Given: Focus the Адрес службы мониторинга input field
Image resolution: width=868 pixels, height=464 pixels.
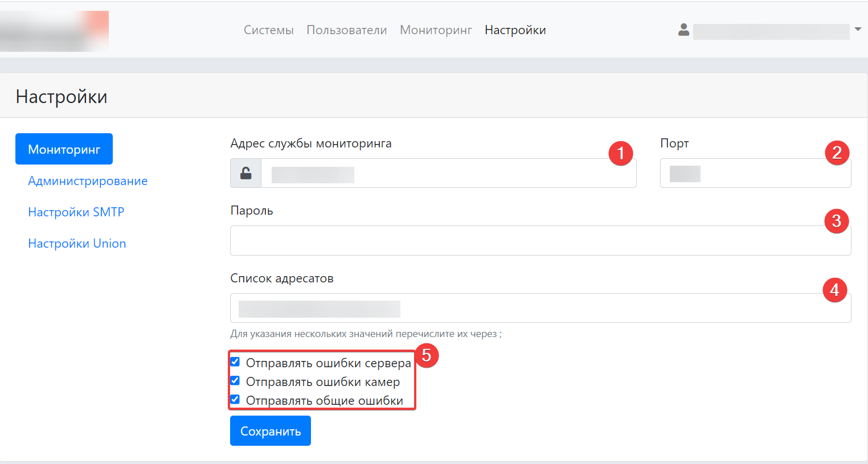Looking at the screenshot, I should click(449, 173).
